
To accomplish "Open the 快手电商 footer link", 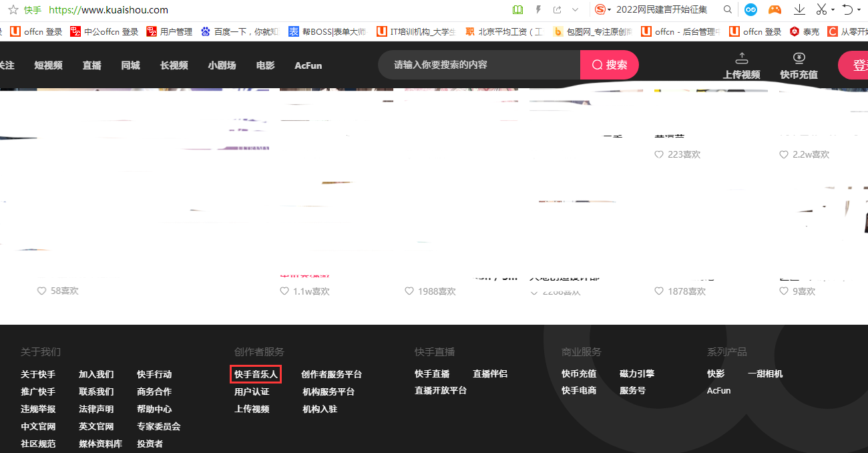I will pyautogui.click(x=579, y=390).
